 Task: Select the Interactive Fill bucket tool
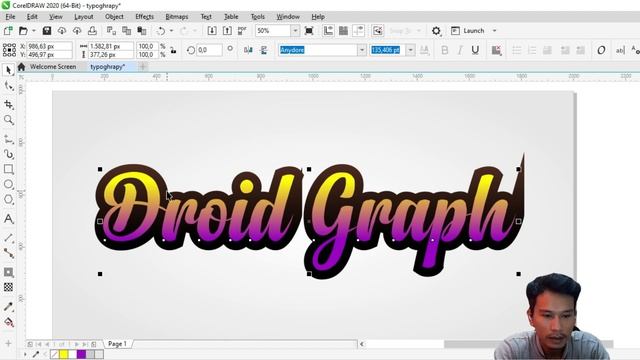(9, 322)
